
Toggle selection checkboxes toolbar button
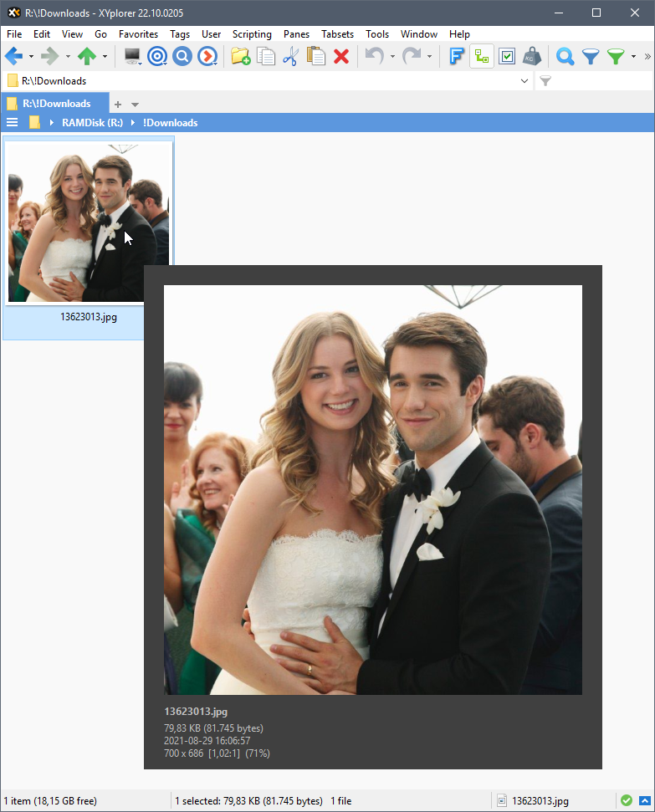[x=507, y=57]
